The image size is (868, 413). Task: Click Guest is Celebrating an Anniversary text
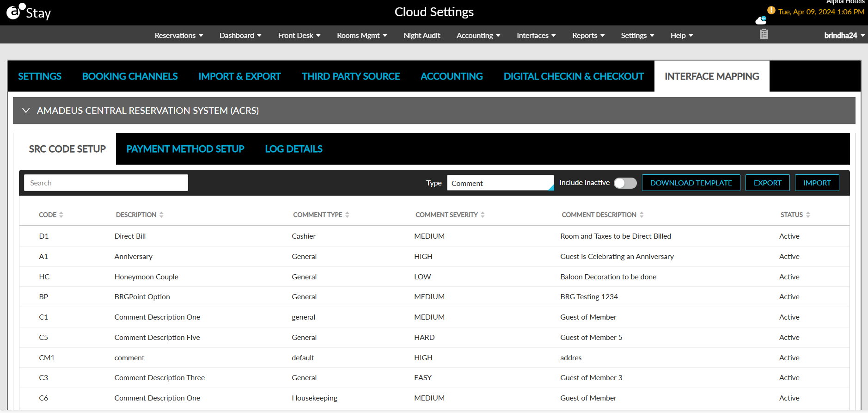(x=617, y=256)
